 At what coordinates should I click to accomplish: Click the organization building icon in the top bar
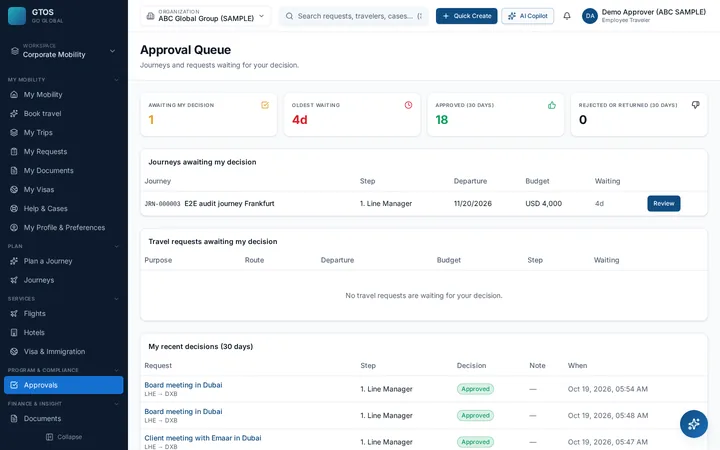click(150, 16)
